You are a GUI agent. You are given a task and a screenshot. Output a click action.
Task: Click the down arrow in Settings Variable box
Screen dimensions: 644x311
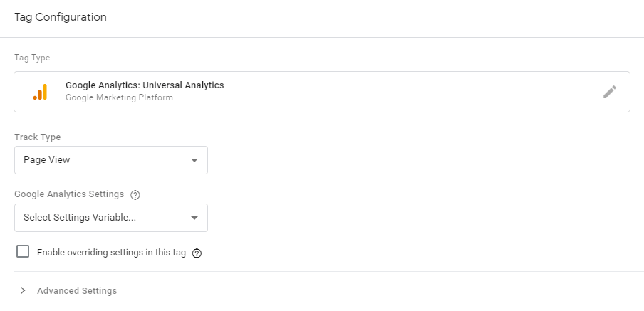pos(194,218)
